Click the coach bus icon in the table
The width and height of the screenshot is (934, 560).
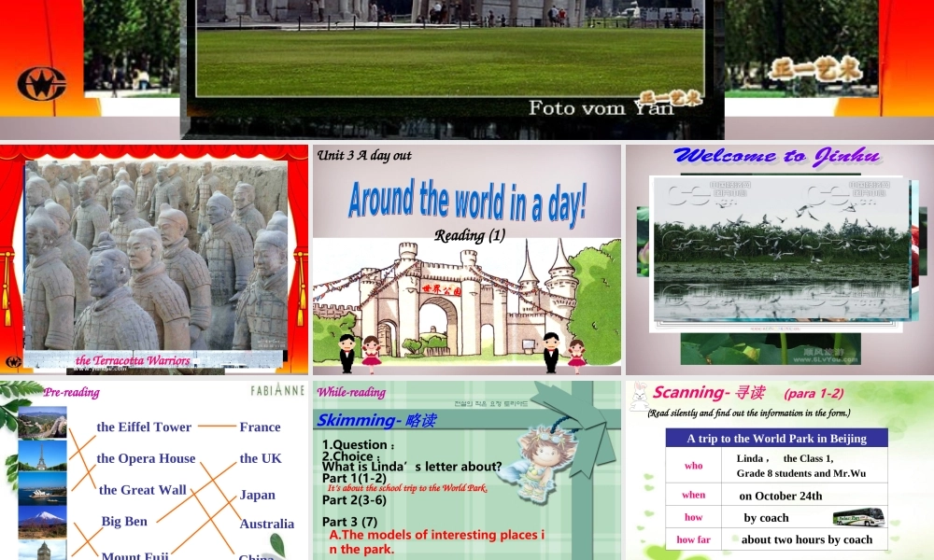[858, 517]
